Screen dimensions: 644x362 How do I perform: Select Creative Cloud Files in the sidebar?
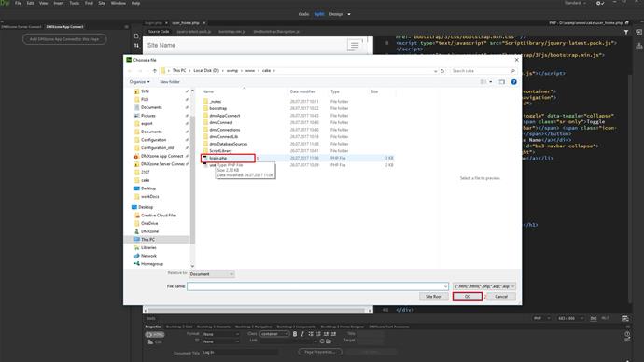coord(158,216)
